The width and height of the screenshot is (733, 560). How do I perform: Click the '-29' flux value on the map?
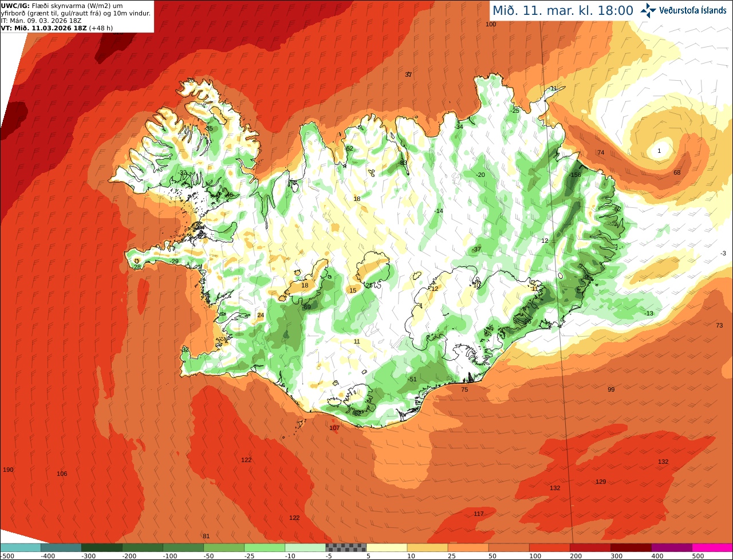tap(174, 261)
